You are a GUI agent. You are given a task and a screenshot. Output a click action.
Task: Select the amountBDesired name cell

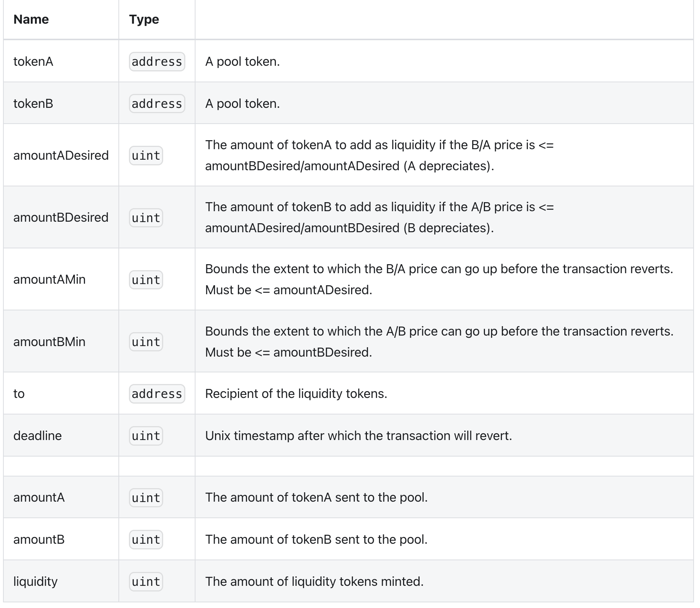pos(61,217)
